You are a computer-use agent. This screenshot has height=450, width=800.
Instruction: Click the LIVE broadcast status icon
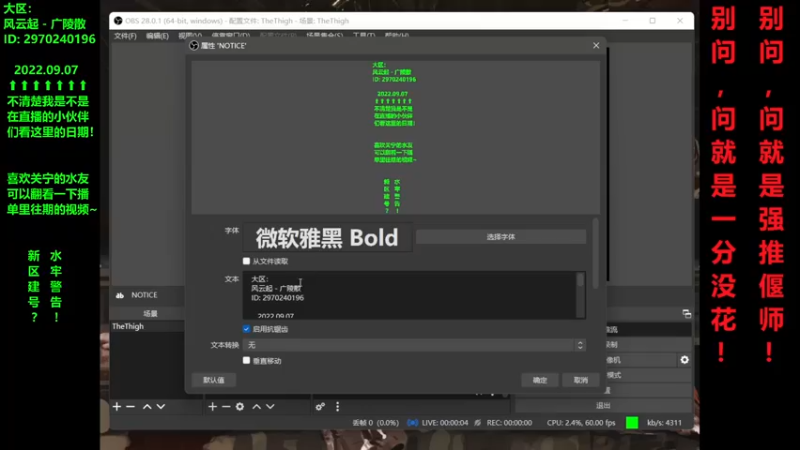click(x=412, y=422)
